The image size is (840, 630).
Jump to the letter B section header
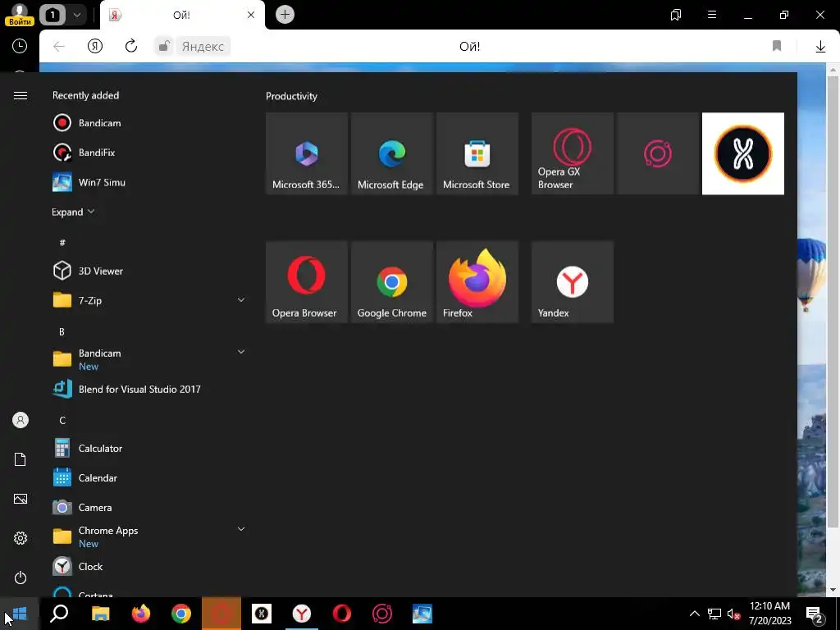pyautogui.click(x=62, y=332)
